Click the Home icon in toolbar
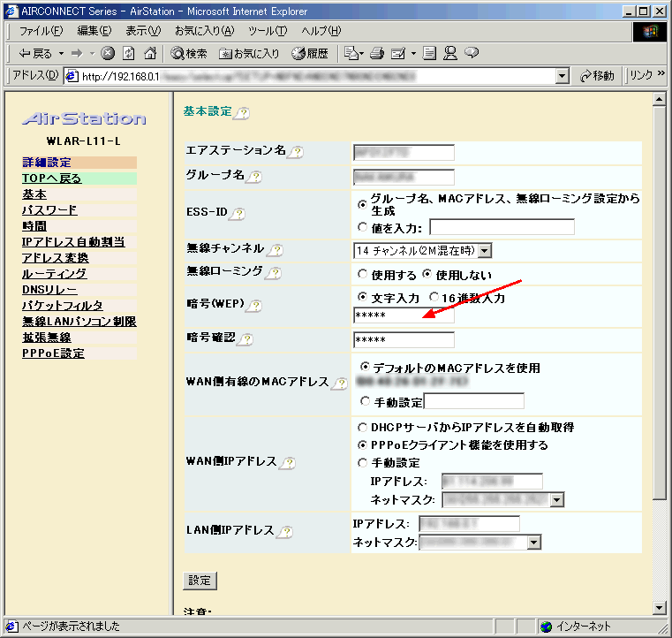Image resolution: width=672 pixels, height=638 pixels. point(150,53)
